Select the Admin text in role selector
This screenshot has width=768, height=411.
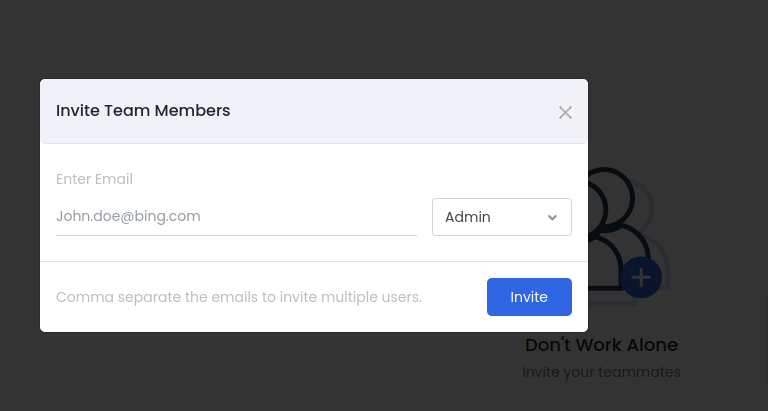[x=468, y=217]
